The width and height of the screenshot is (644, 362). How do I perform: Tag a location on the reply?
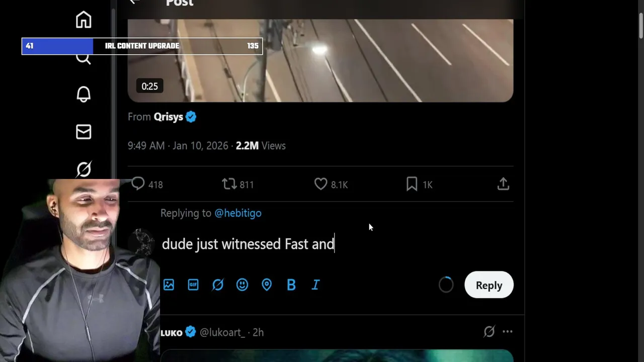pos(267,285)
